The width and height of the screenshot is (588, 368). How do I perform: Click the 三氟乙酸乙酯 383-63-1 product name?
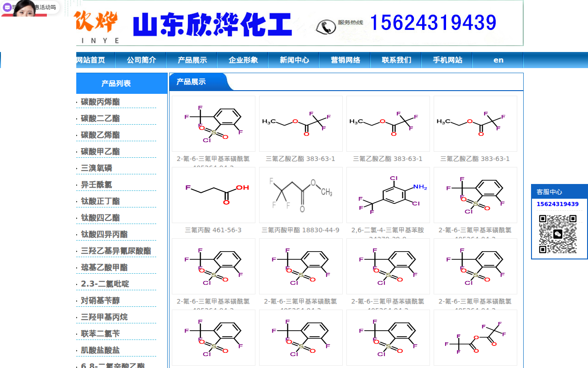pos(300,159)
